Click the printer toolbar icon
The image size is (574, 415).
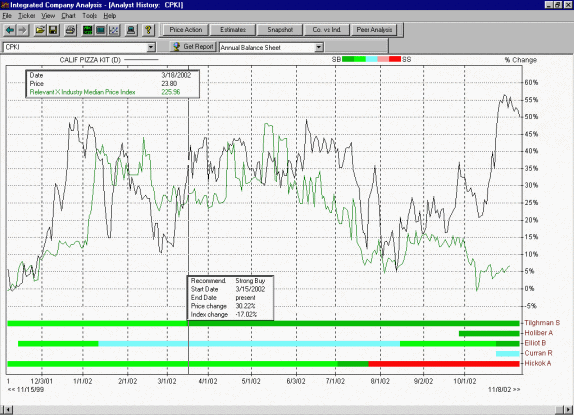click(x=70, y=30)
